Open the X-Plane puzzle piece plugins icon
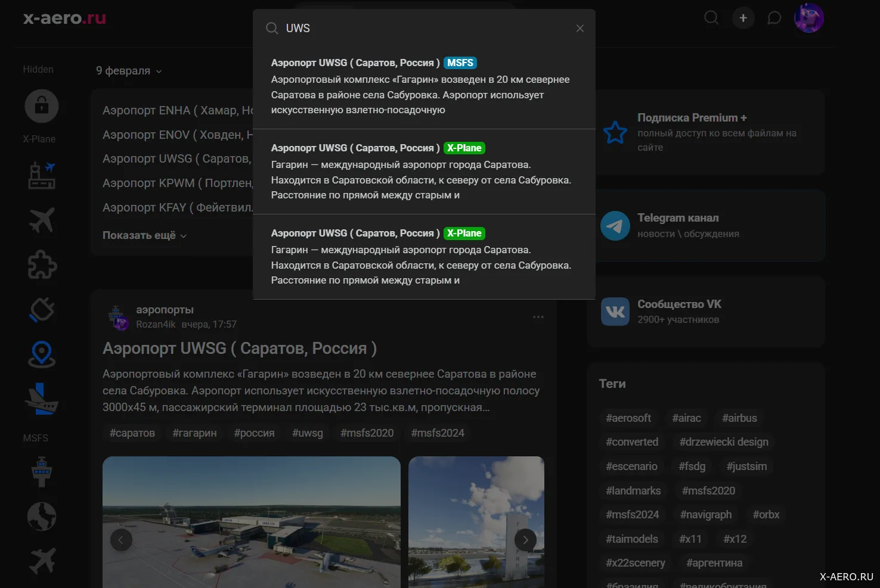Image resolution: width=880 pixels, height=588 pixels. pyautogui.click(x=42, y=265)
